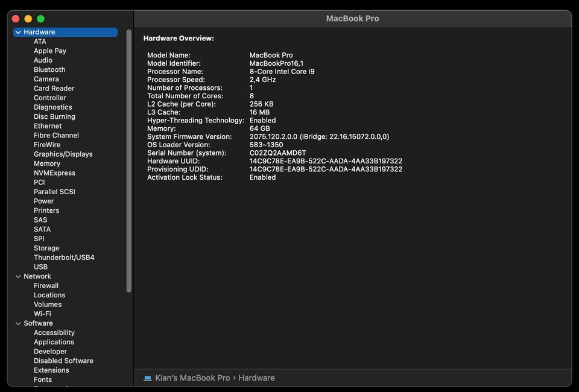Viewport: 579px width, 392px height.
Task: Click the OS Loader Version 583~1350
Action: 266,145
